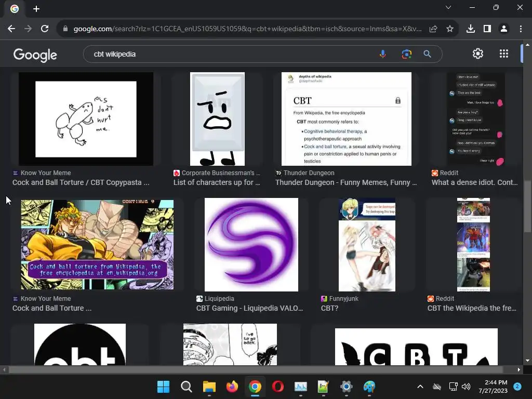Show hidden system tray icons

pos(420,387)
